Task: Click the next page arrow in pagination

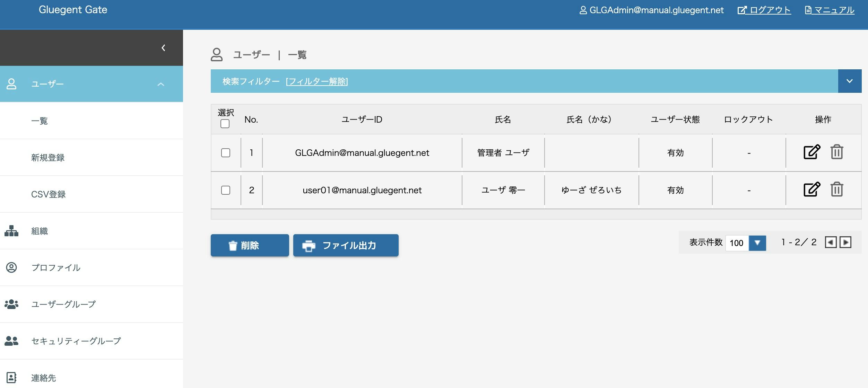Action: click(x=846, y=242)
